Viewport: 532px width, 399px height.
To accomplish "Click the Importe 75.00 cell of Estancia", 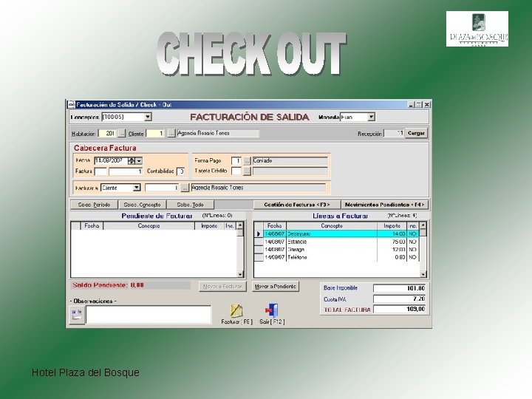I will [392, 242].
